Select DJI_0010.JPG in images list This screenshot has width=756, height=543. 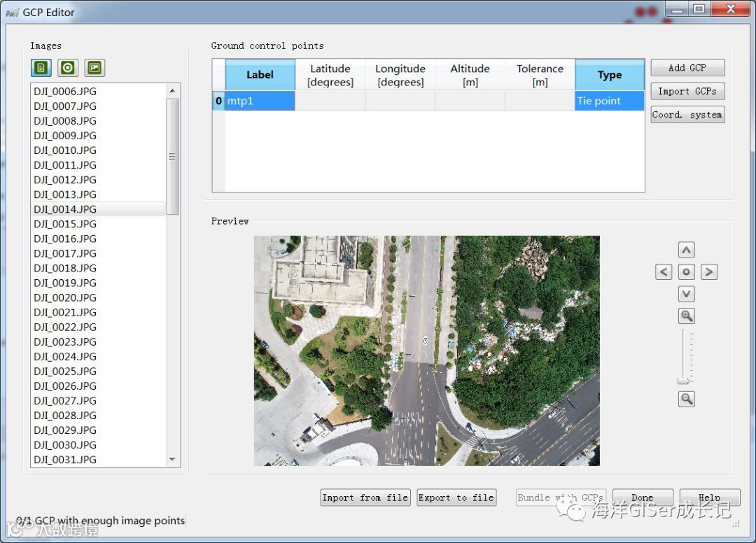(x=99, y=150)
